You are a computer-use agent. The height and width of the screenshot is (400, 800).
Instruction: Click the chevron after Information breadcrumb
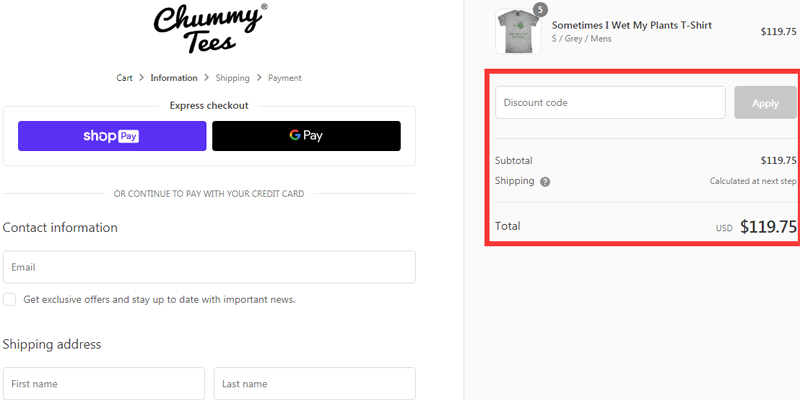[x=206, y=78]
